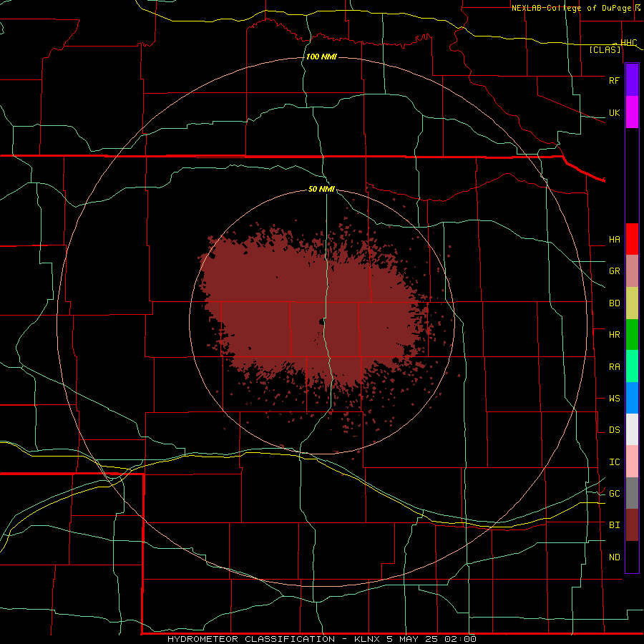Click the dark green HR color swatch
The image size is (644, 644).
[x=632, y=335]
